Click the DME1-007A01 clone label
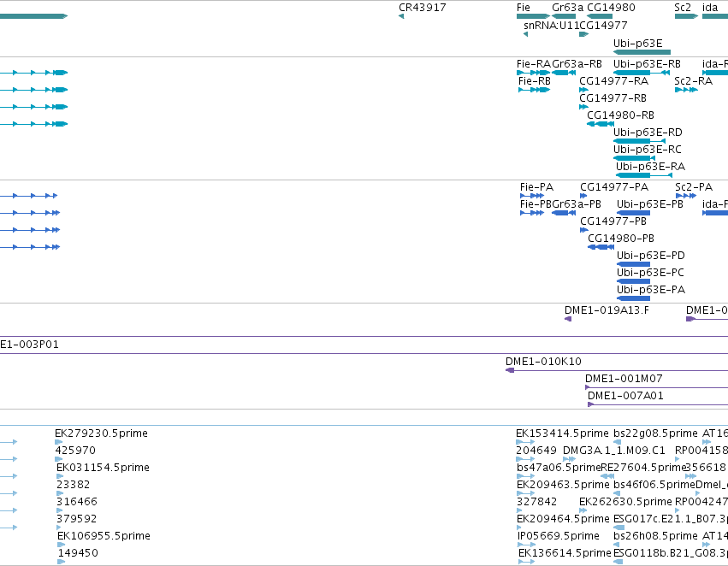This screenshot has height=566, width=728. (x=626, y=396)
